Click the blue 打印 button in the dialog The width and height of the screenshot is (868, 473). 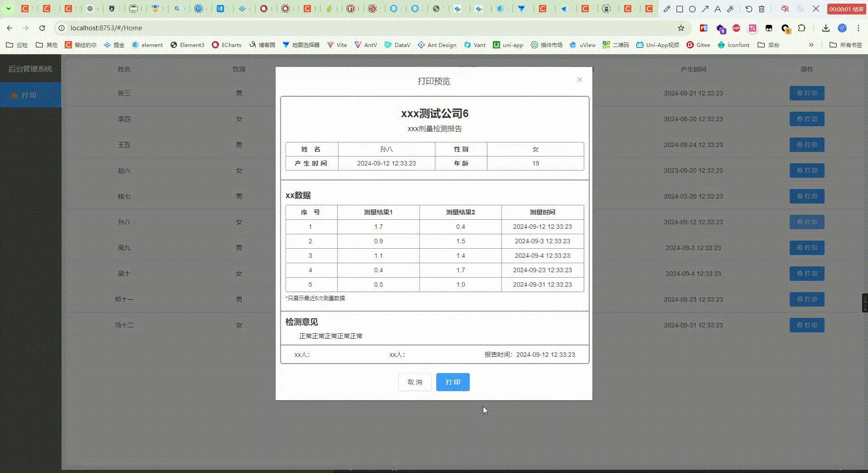pos(453,382)
